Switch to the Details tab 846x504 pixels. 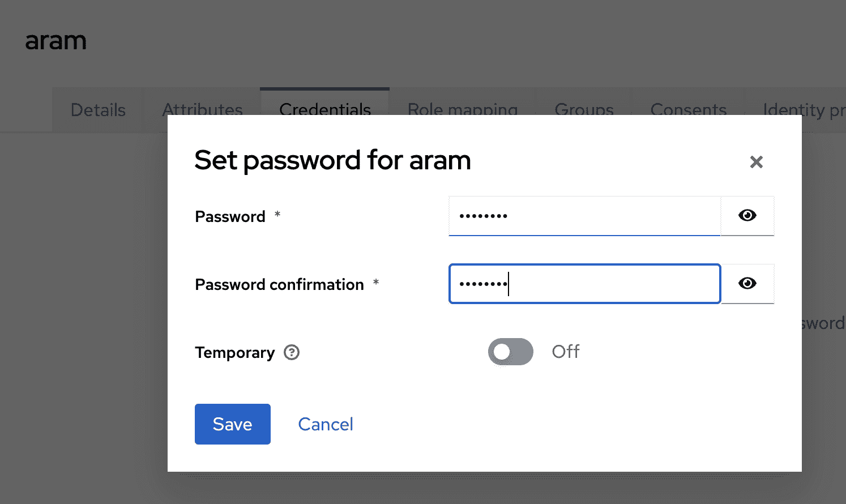click(x=97, y=109)
